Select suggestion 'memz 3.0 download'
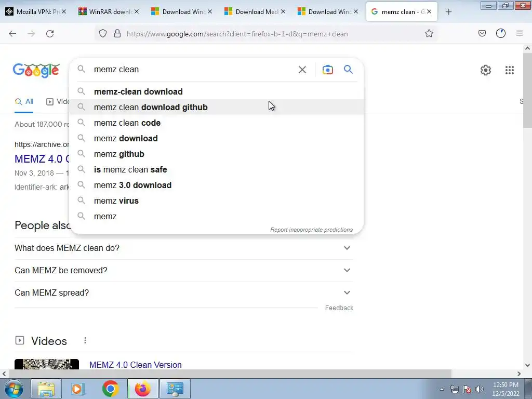532x399 pixels. pyautogui.click(x=217, y=185)
